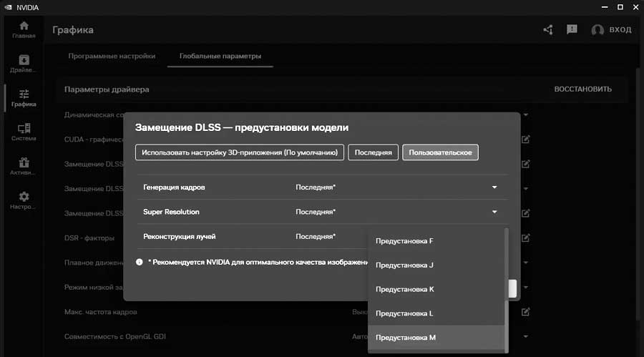Select the Графика sidebar icon
The height and width of the screenshot is (357, 644).
click(24, 98)
